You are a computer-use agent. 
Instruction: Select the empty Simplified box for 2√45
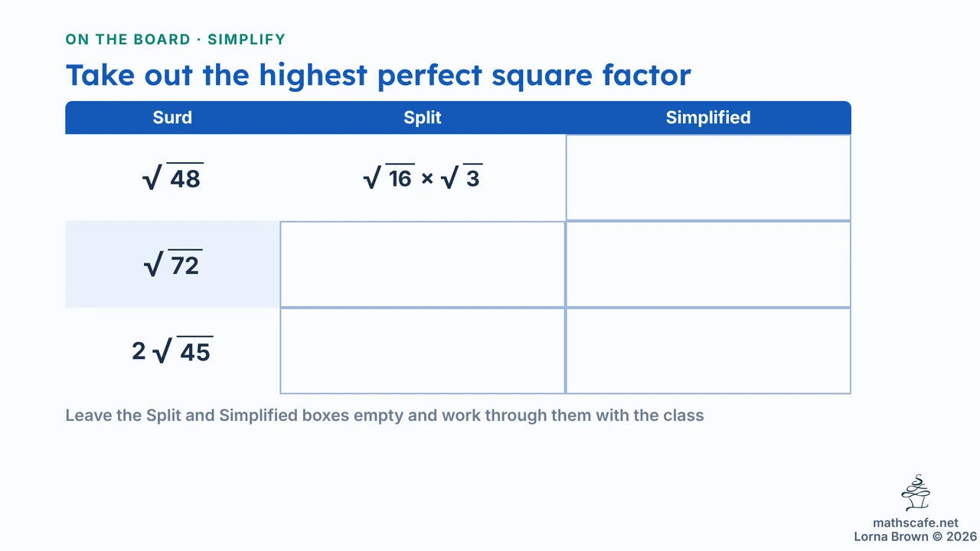coord(708,350)
